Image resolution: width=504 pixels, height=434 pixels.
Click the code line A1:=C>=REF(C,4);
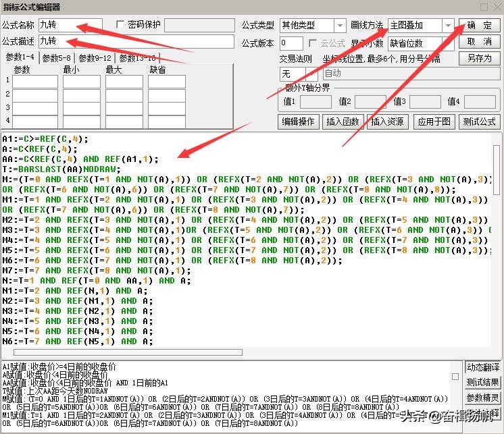coord(45,139)
